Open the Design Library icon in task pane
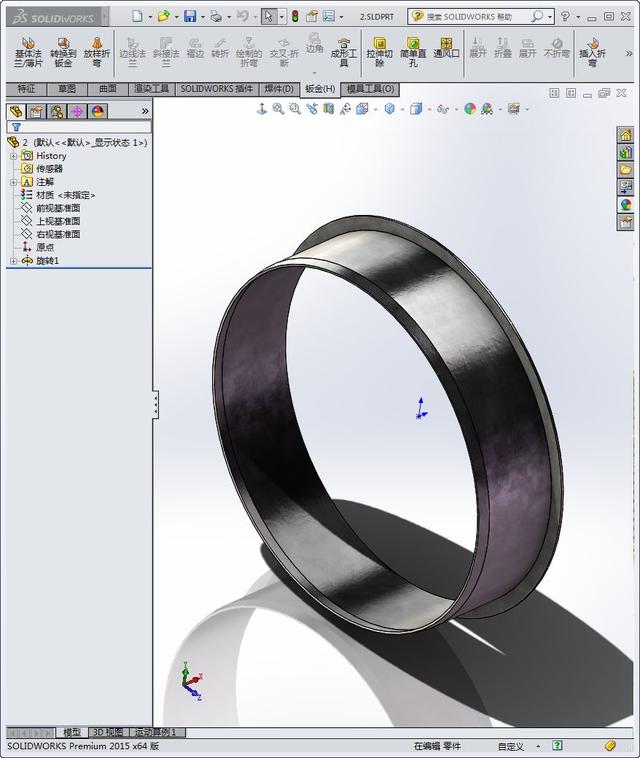 coord(625,152)
